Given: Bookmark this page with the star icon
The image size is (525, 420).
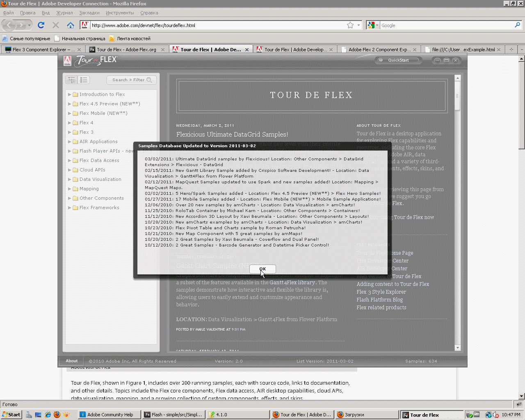Looking at the screenshot, I should point(350,25).
